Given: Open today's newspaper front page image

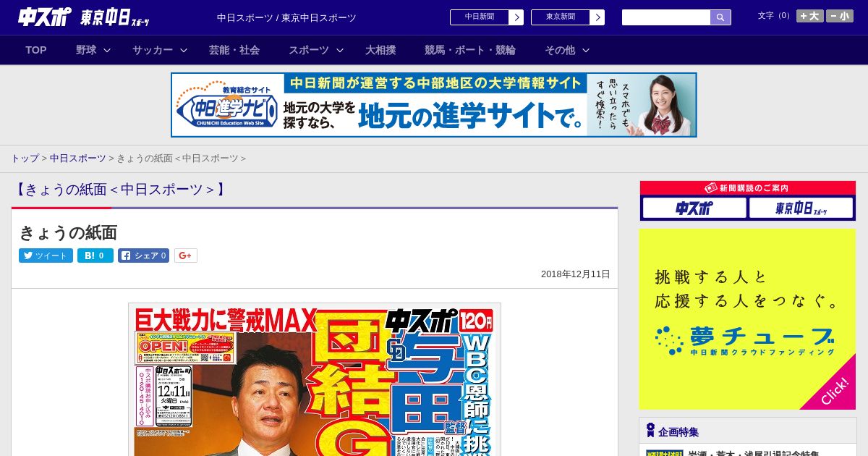Looking at the screenshot, I should 315,379.
